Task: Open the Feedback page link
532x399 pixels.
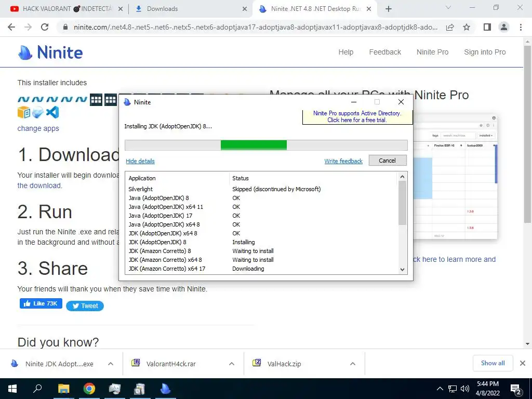Action: pyautogui.click(x=385, y=52)
